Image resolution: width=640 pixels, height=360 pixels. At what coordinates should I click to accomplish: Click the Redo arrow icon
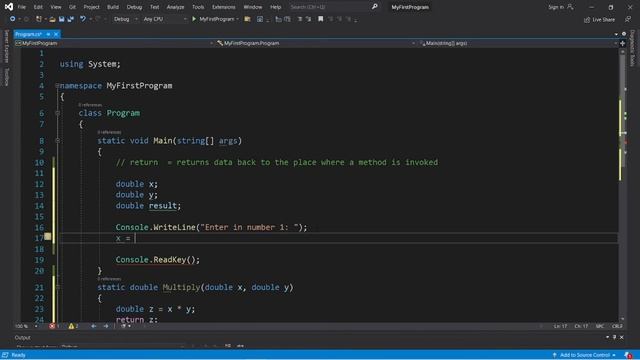tap(98, 19)
